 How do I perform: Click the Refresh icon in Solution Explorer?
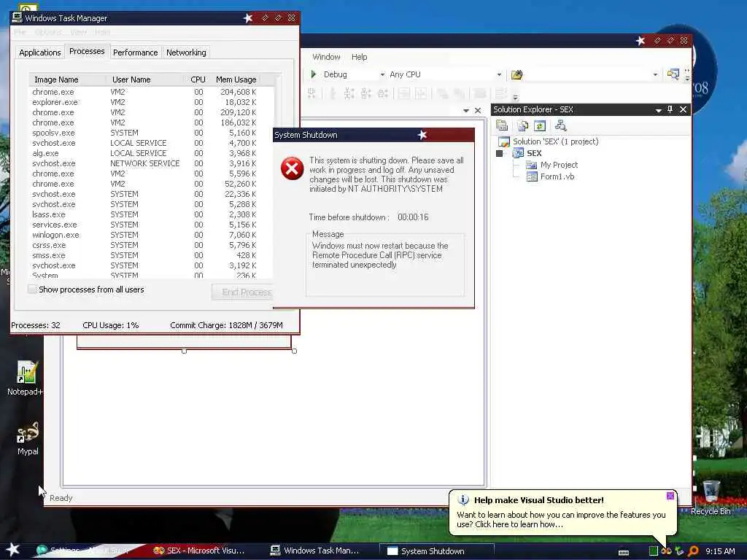pos(540,125)
